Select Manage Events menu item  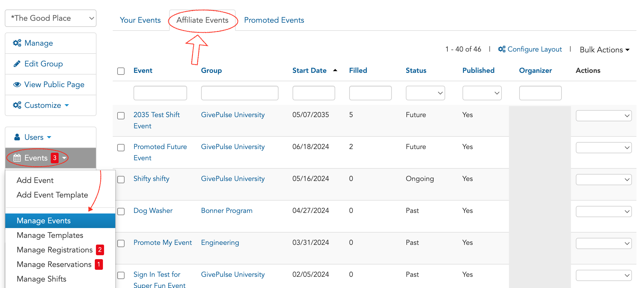(x=60, y=221)
